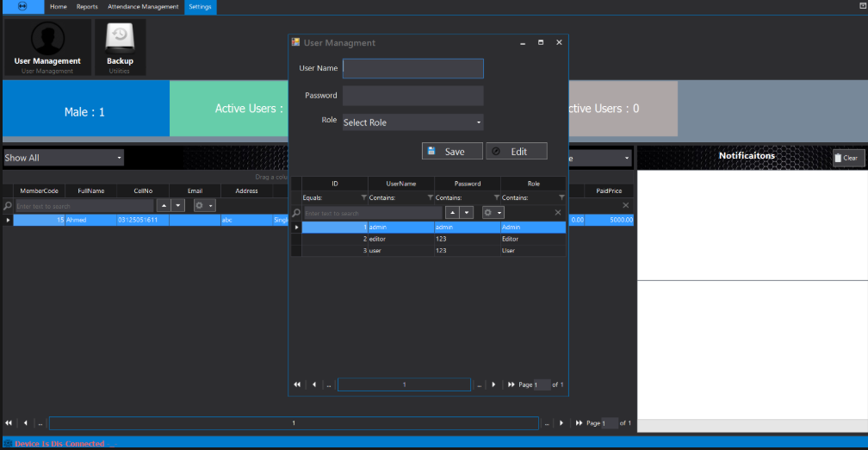This screenshot has height=450, width=868.
Task: Go to first page in user grid
Action: pos(297,384)
